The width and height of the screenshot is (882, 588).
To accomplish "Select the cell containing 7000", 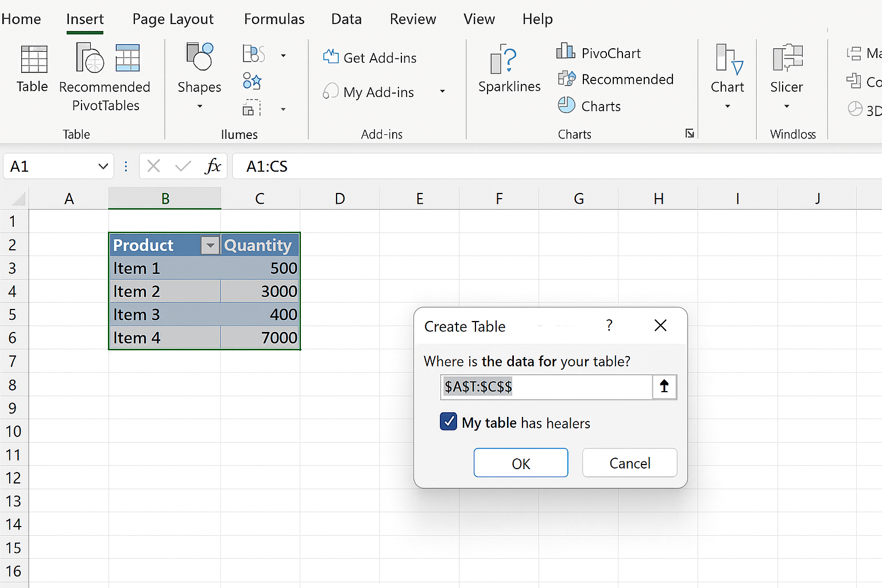I will click(260, 338).
